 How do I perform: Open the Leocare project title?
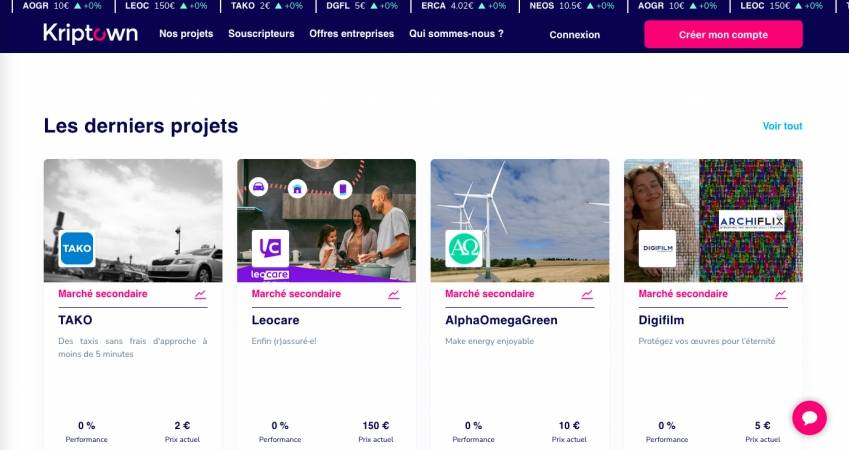[x=275, y=320]
